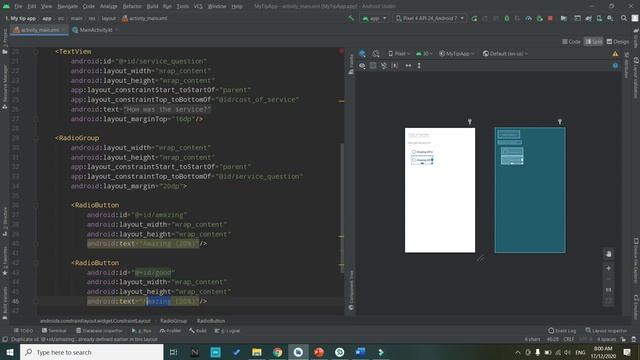This screenshot has height=360, width=640.
Task: Switch to Split view mode
Action: 593,42
